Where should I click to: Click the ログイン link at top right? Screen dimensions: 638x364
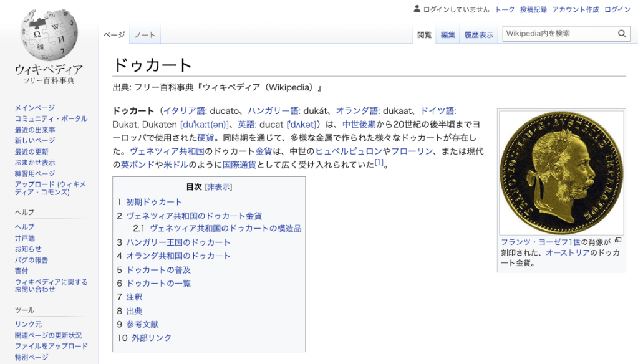click(617, 9)
